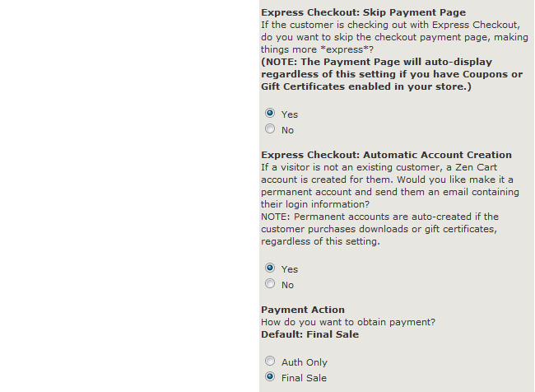Click the 'Yes' label under Skip Payment Page
535x392 pixels.
tap(290, 114)
